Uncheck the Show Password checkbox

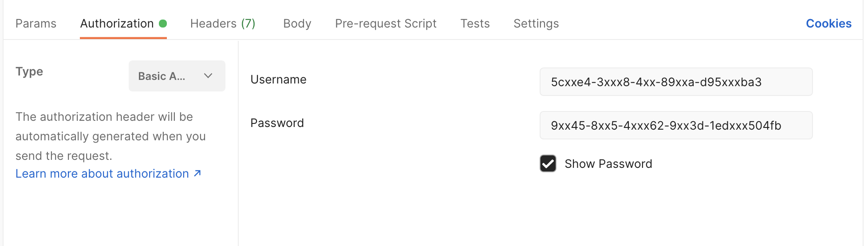click(548, 163)
